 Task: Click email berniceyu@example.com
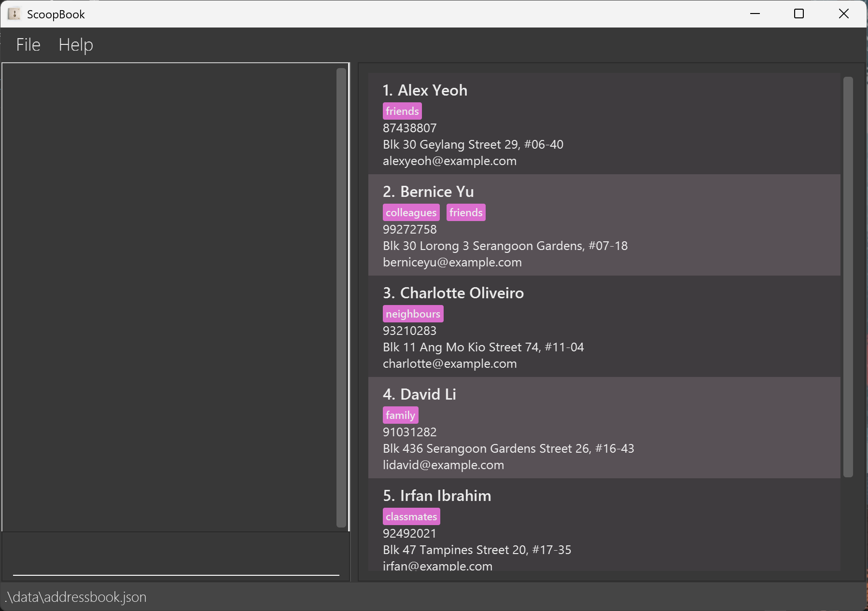(x=452, y=262)
